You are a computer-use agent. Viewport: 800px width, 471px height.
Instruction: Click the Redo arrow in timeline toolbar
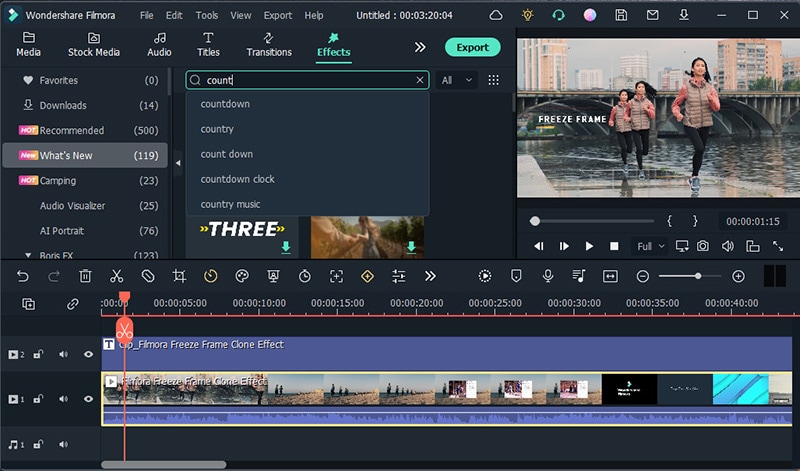[54, 276]
